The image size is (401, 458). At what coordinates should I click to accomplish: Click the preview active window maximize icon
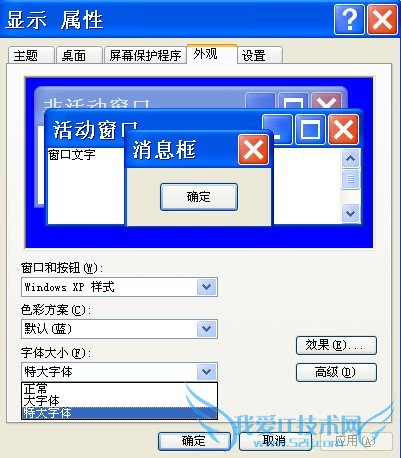pyautogui.click(x=310, y=129)
